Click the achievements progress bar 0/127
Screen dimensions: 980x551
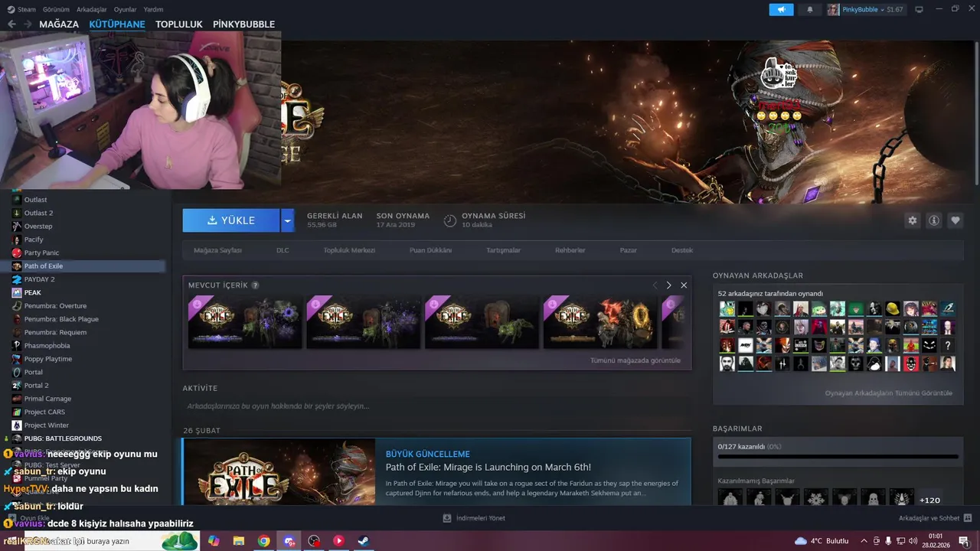[838, 456]
